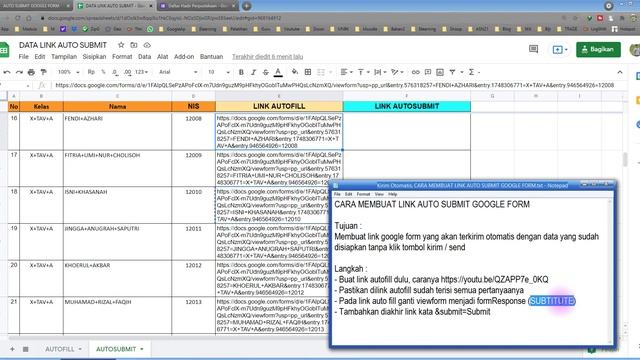Activate the paint format tool
640x360 pixels.
pos(44,72)
